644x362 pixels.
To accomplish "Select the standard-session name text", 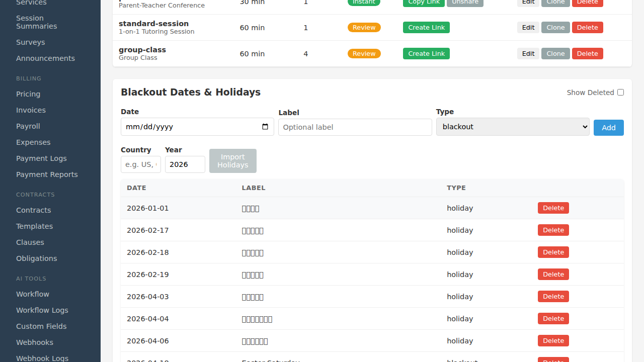I will pos(153,24).
